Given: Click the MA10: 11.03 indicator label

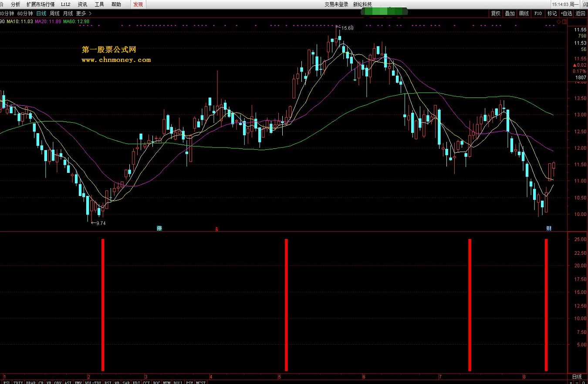Looking at the screenshot, I should click(20, 21).
